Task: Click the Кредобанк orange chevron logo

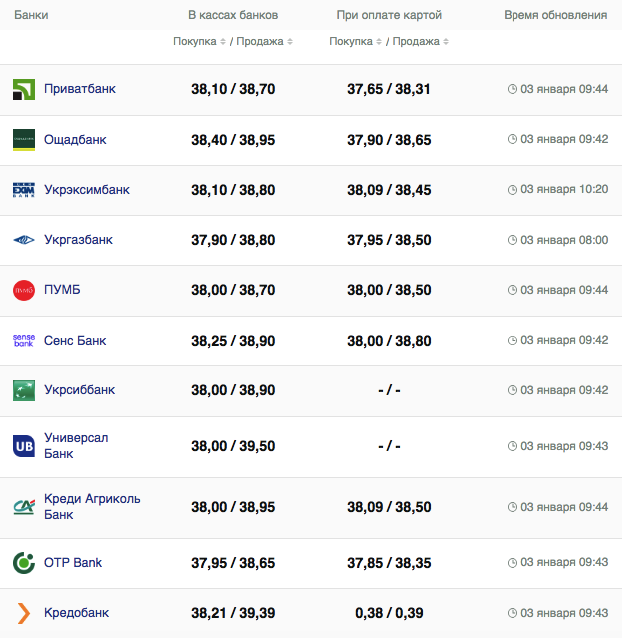Action: 24,613
